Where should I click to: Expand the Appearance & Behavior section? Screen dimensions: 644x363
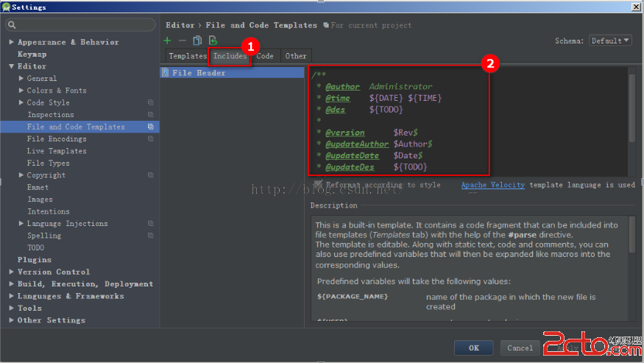click(12, 42)
